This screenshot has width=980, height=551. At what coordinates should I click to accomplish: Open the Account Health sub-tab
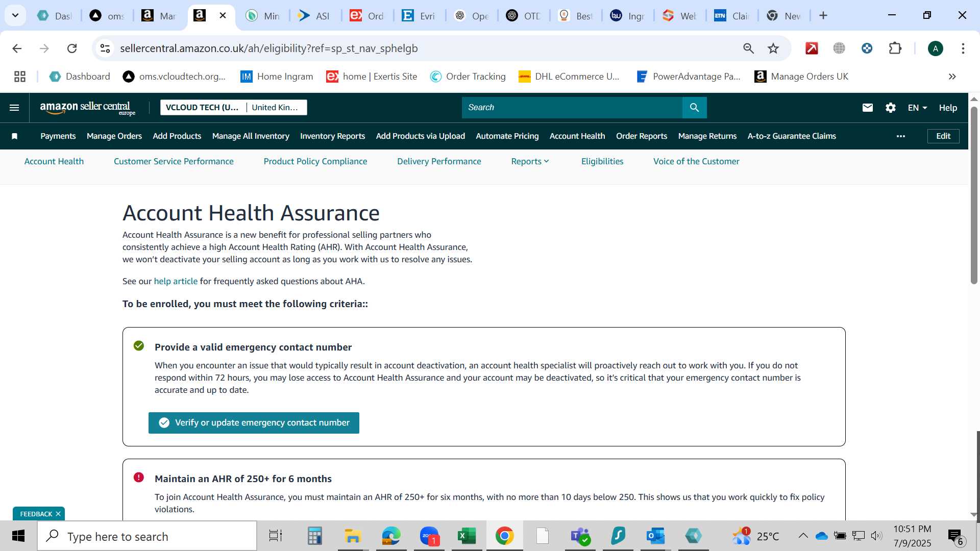pyautogui.click(x=54, y=161)
